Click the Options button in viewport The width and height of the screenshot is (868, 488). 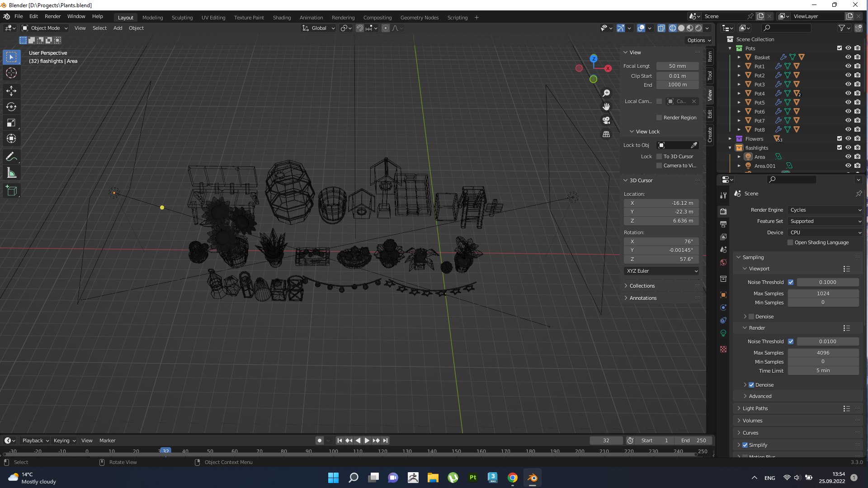pyautogui.click(x=699, y=40)
